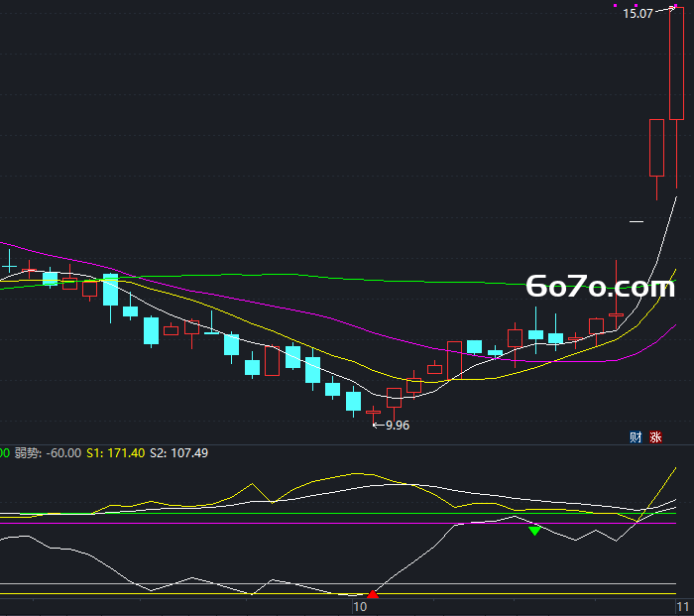694x616 pixels.
Task: Click the 弱势: -60.00 indicator value
Action: [48, 453]
